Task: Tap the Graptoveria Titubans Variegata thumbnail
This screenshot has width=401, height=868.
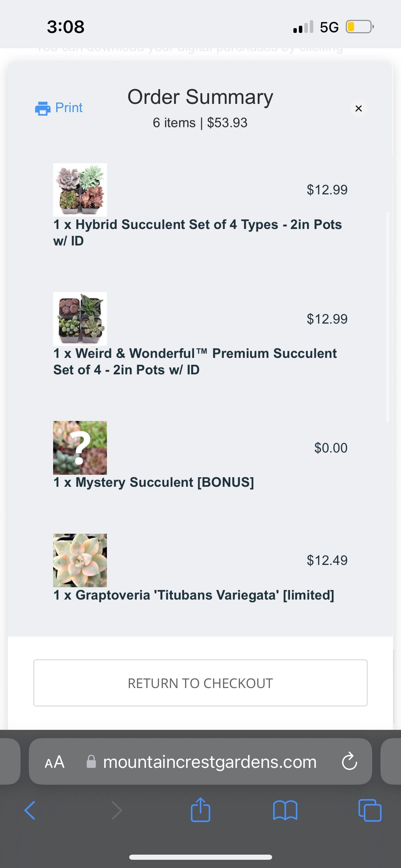Action: click(80, 560)
